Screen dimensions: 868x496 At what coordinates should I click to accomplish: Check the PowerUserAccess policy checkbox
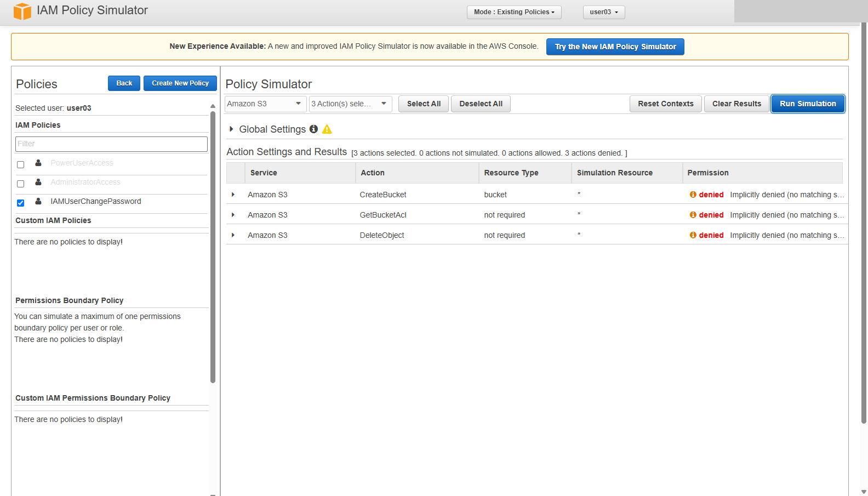20,164
